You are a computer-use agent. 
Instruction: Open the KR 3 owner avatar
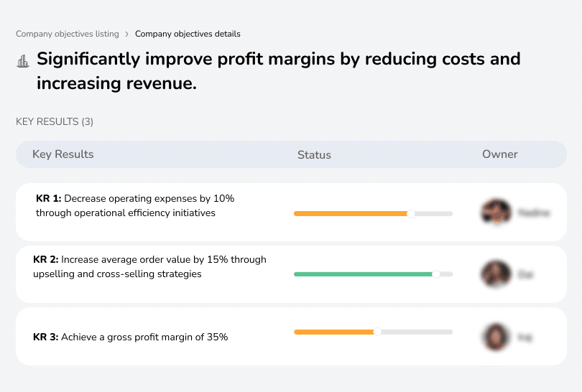[496, 337]
